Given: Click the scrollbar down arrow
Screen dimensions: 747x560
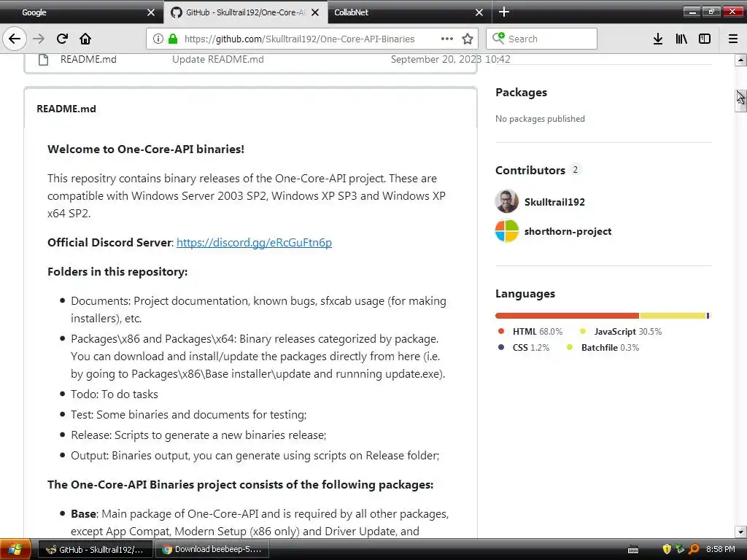Looking at the screenshot, I should pos(740,532).
